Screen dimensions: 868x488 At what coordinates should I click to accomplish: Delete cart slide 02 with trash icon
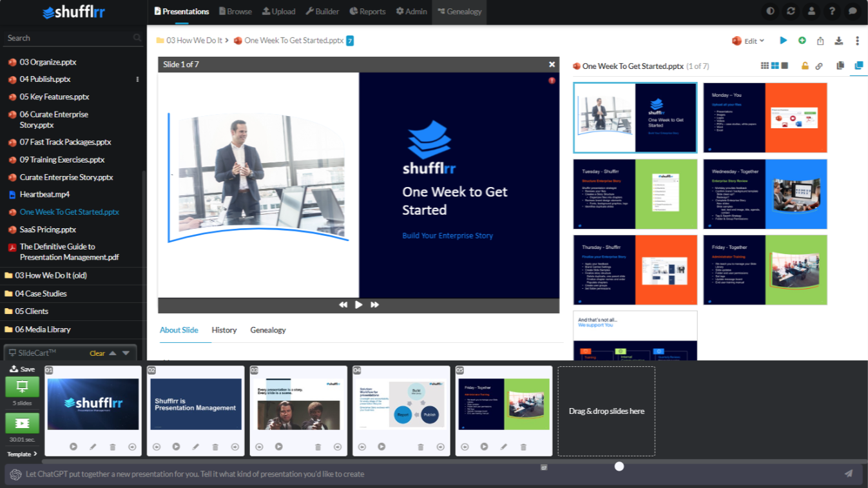coord(215,447)
